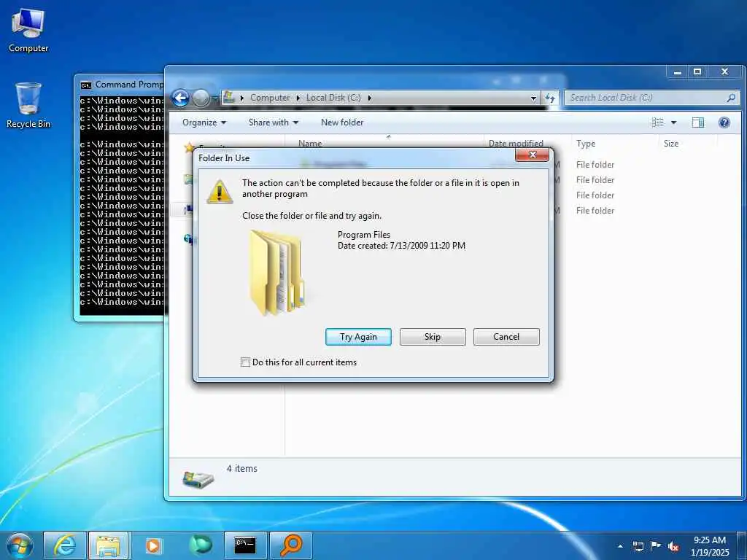Show hidden tray icons arrow
747x560 pixels.
tap(620, 546)
